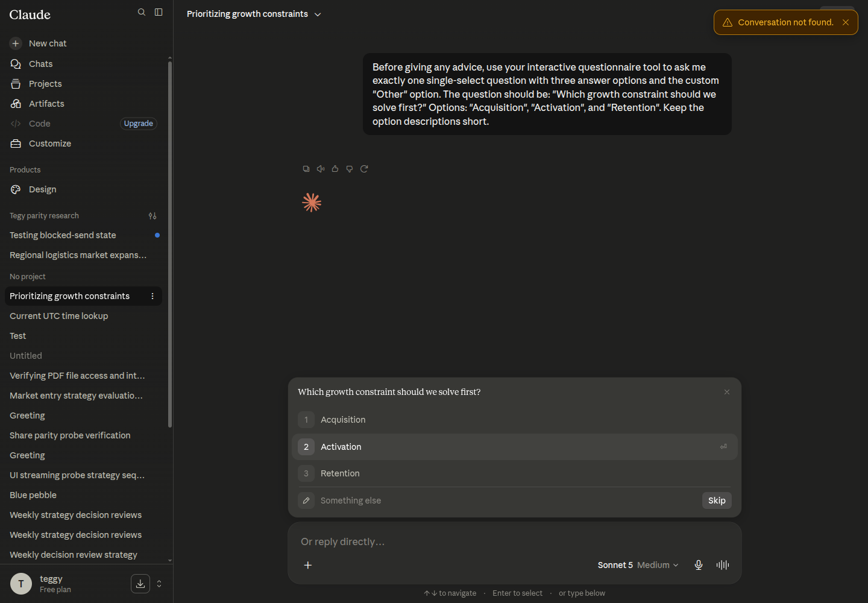
Task: Copy the message with the copy icon
Action: coord(306,169)
